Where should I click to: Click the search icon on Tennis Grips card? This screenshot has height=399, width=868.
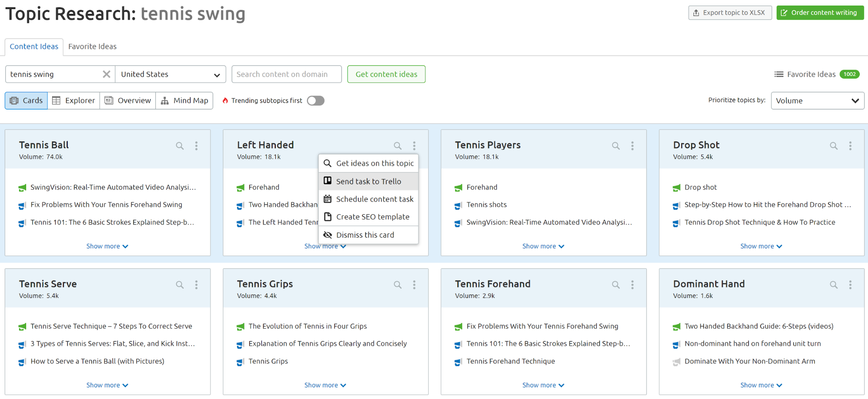tap(398, 285)
